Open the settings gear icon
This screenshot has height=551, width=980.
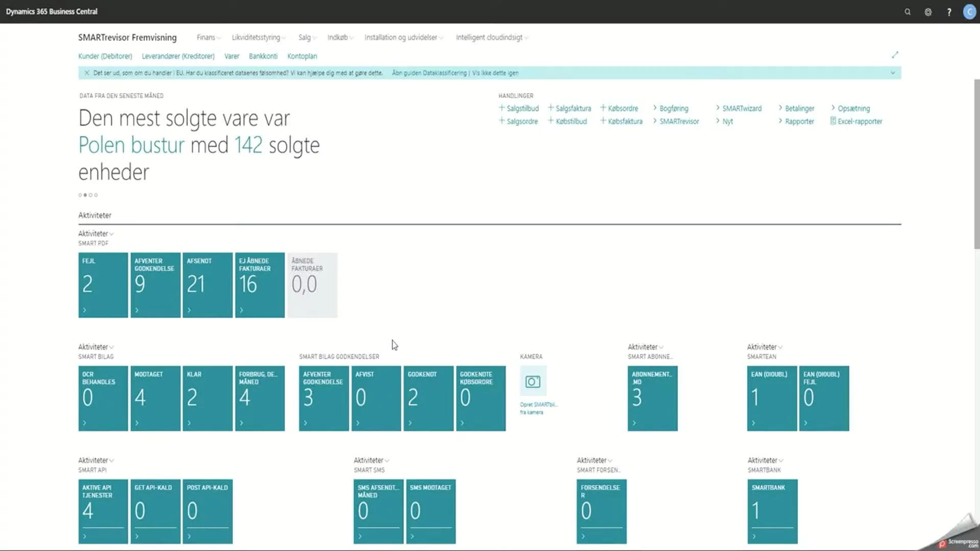pos(928,12)
